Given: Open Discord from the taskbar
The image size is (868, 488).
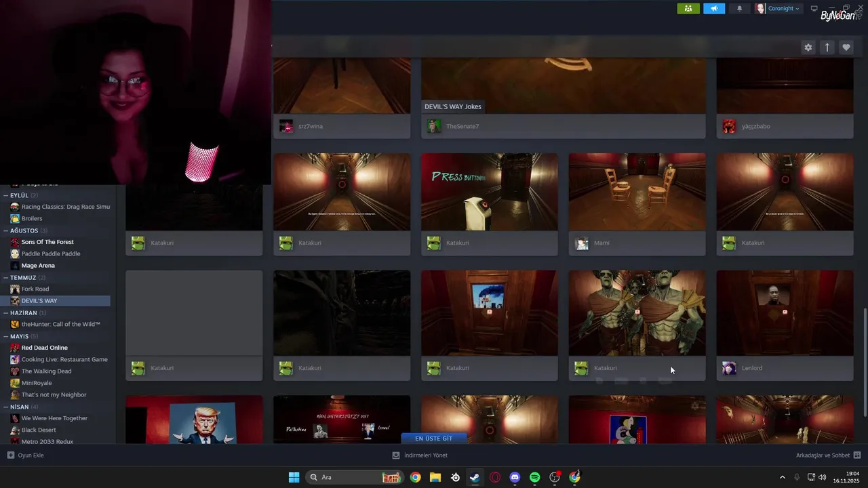Looking at the screenshot, I should click(x=515, y=477).
